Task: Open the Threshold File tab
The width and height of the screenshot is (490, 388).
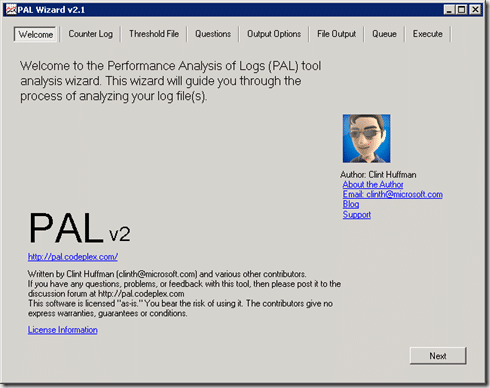Action: (x=154, y=34)
